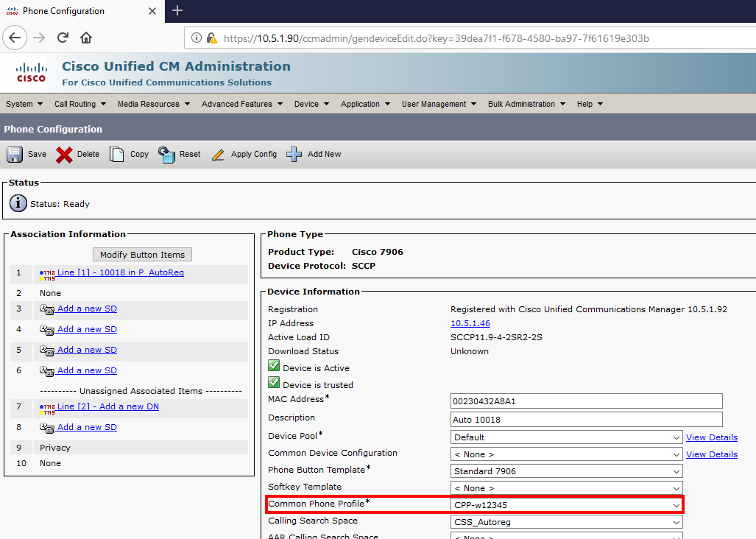Viewport: 756px width, 539px height.
Task: Click the Privacy item in row 9
Action: pyautogui.click(x=55, y=448)
